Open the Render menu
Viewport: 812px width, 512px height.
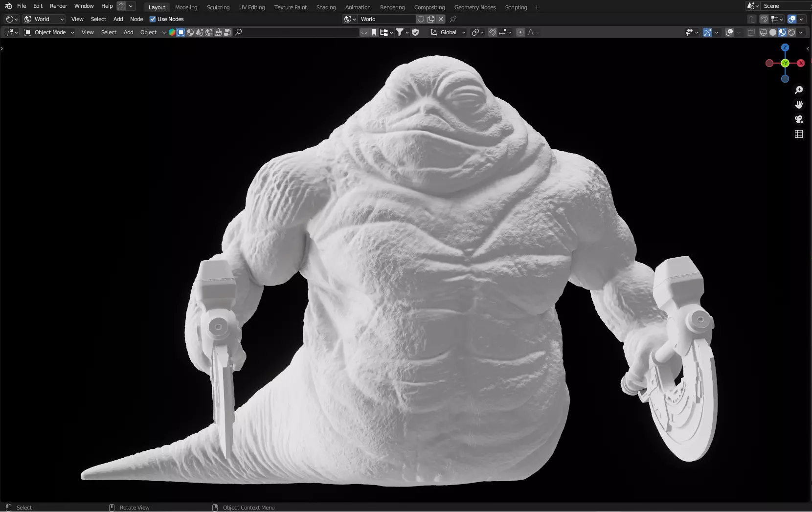pyautogui.click(x=58, y=6)
